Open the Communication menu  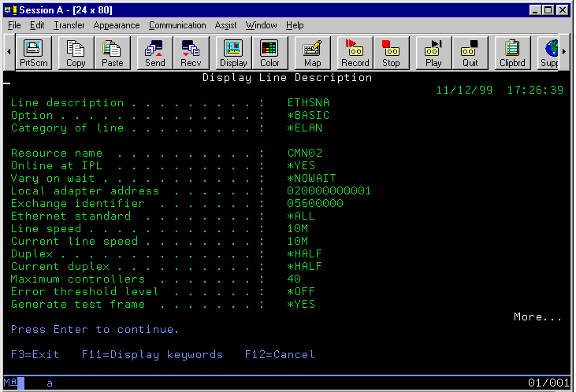[x=177, y=25]
